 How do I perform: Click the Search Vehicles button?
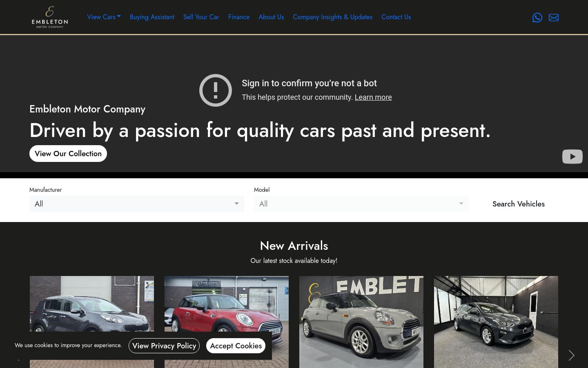click(x=519, y=204)
